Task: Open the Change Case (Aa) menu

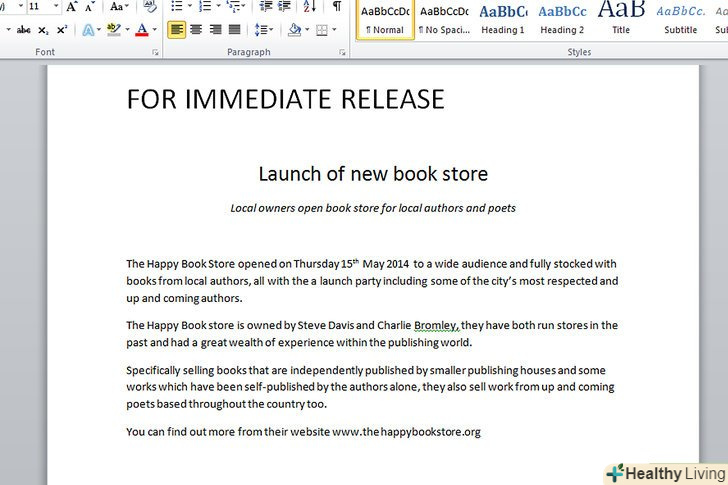Action: 119,6
